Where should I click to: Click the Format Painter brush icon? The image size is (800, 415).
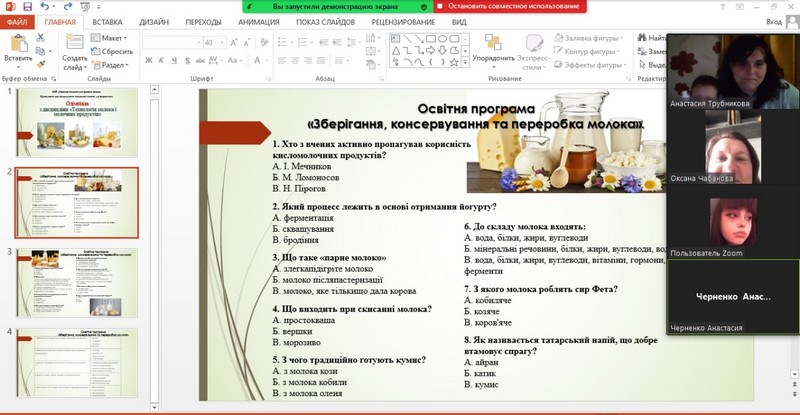(40, 64)
